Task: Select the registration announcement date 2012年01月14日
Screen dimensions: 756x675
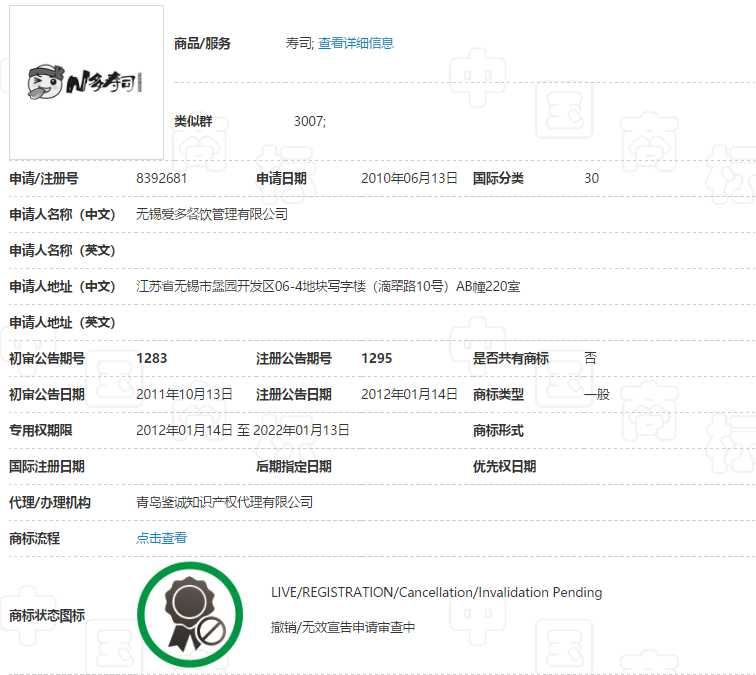Action: pos(409,394)
